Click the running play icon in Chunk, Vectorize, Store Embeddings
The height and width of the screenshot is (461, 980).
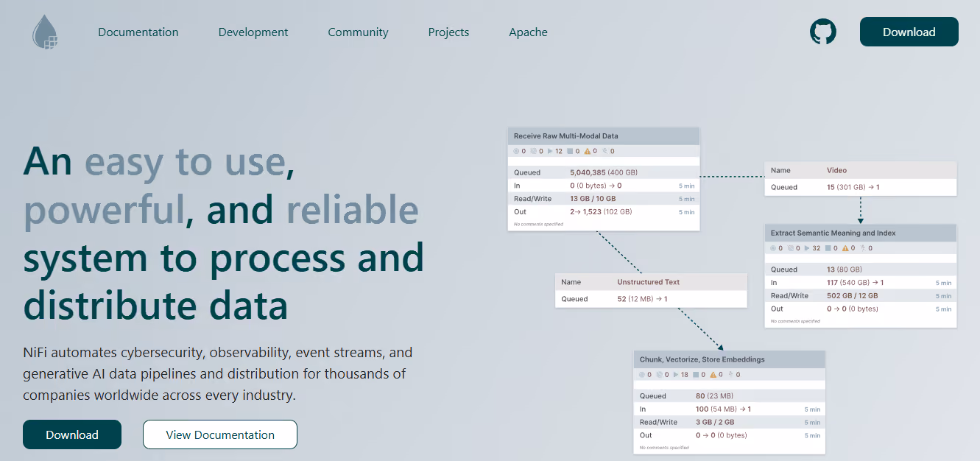[x=675, y=375]
